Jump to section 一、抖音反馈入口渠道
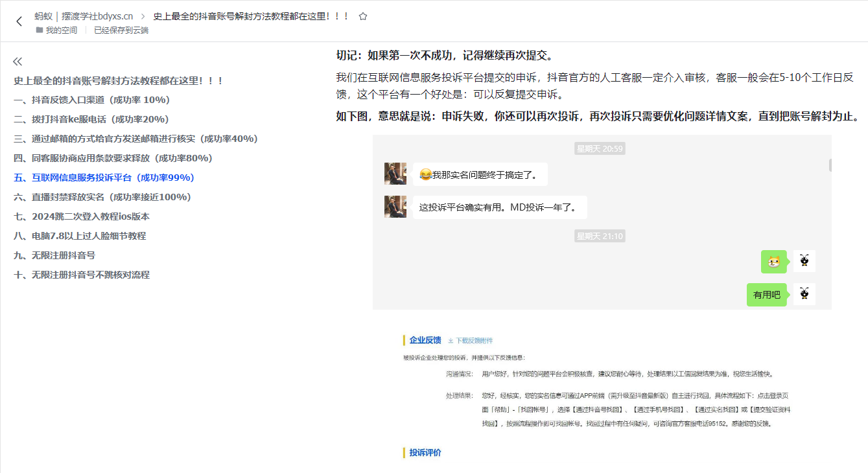This screenshot has width=868, height=473. point(91,100)
